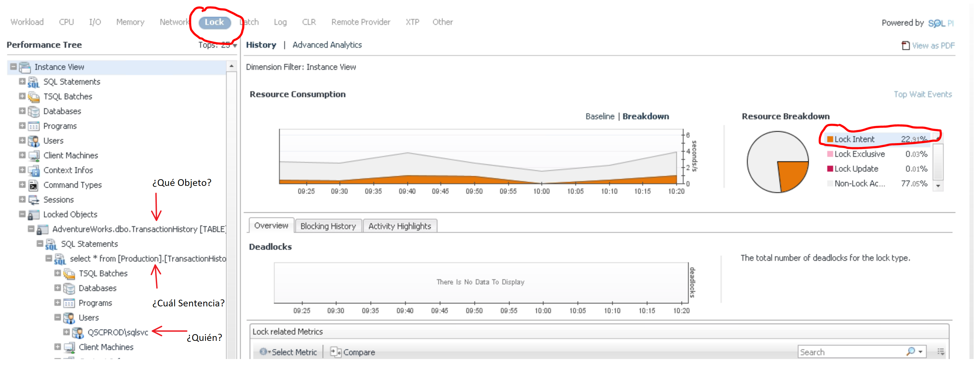Viewport: 980px width, 367px height.
Task: Click the Databases tree icon under Instance View
Action: tap(33, 112)
